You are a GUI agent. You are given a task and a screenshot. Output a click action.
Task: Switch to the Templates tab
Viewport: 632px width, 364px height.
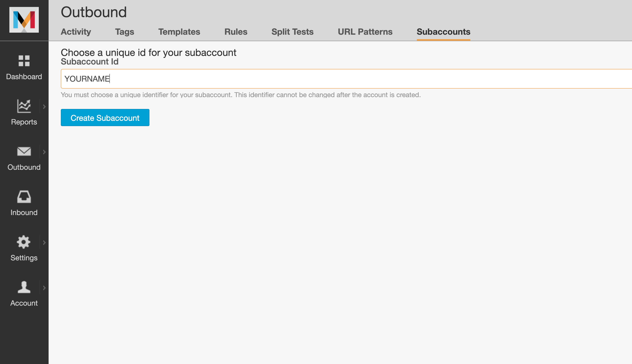[179, 31]
